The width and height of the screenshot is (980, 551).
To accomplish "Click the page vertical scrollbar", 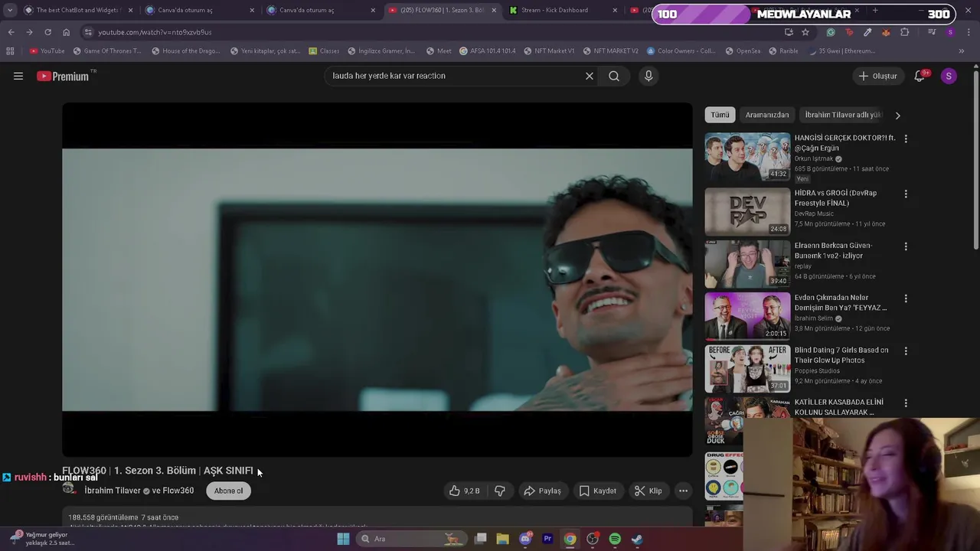I will point(975,161).
